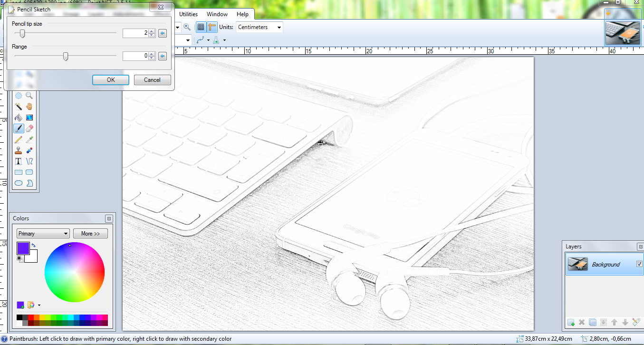This screenshot has height=345, width=644.
Task: Select the Eraser tool
Action: coord(29,128)
